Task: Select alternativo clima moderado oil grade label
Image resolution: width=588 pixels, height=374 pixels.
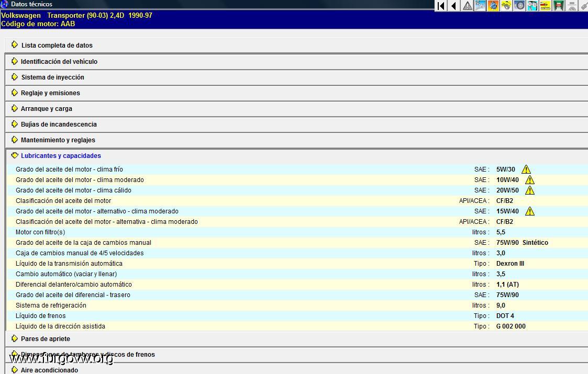Action: coord(97,211)
